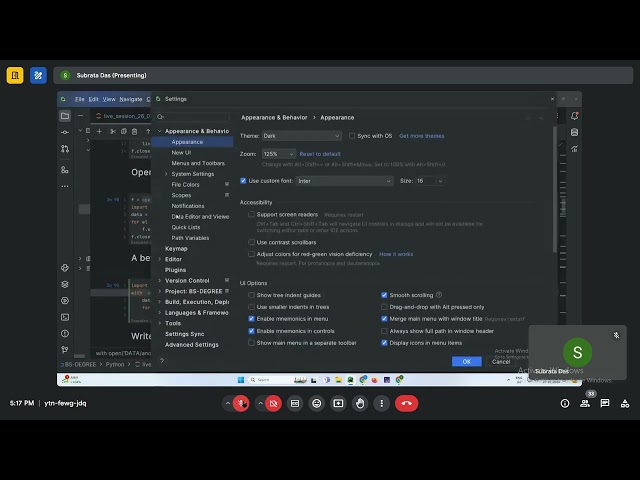The image size is (640, 480).
Task: Open Meet more options menu
Action: click(x=382, y=403)
